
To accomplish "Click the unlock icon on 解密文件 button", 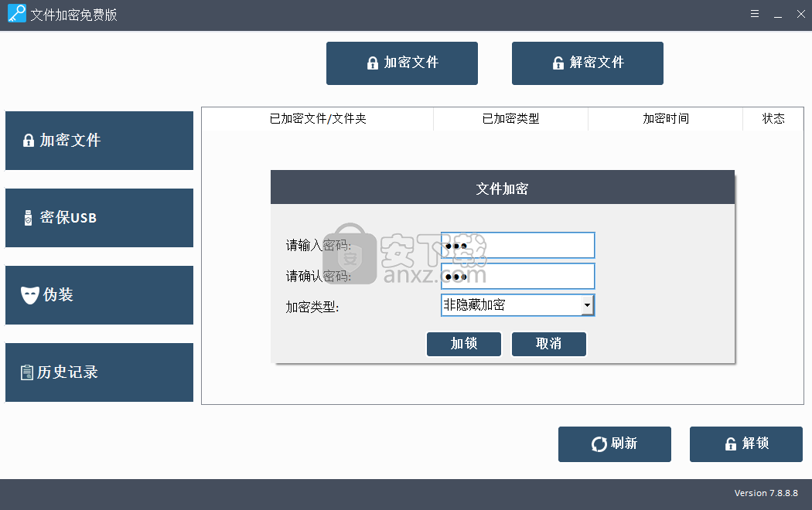I will [558, 63].
